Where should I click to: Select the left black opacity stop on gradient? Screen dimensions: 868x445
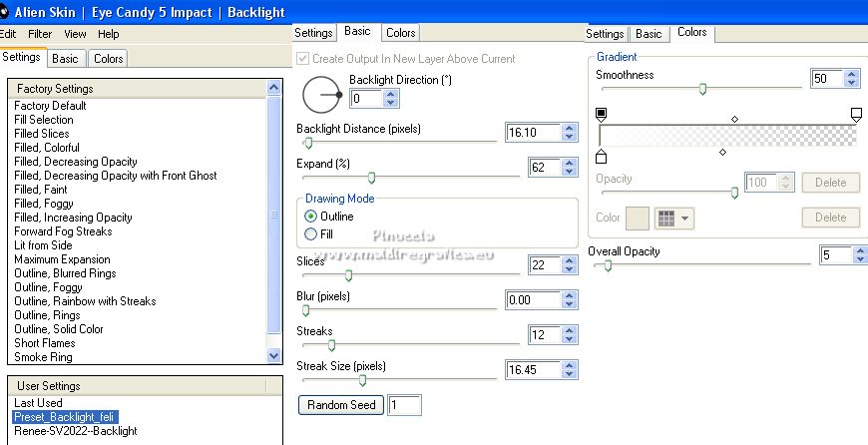602,115
